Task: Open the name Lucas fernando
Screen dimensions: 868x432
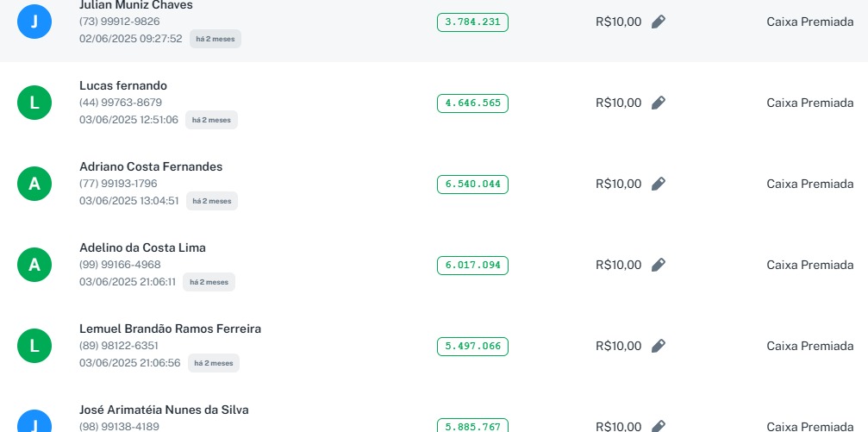Action: [123, 85]
